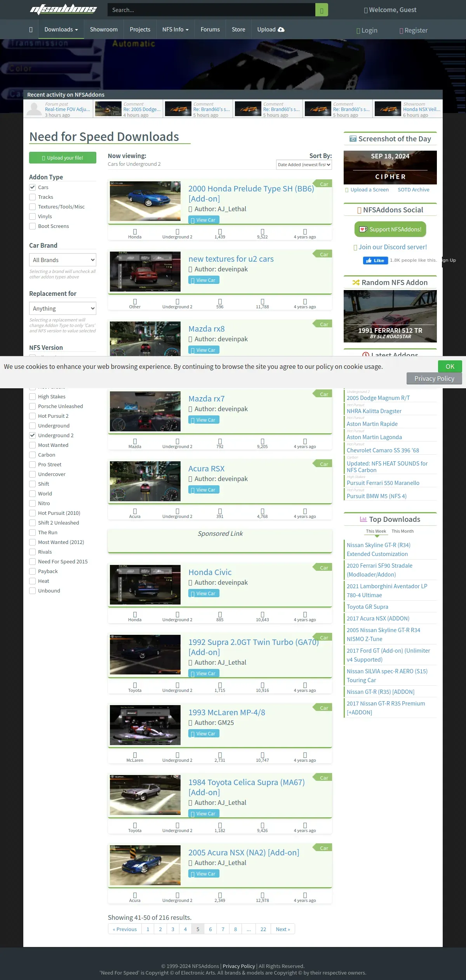Screen dimensions: 466x980
Task: Check the Vinyls checkbox
Action: (x=33, y=216)
